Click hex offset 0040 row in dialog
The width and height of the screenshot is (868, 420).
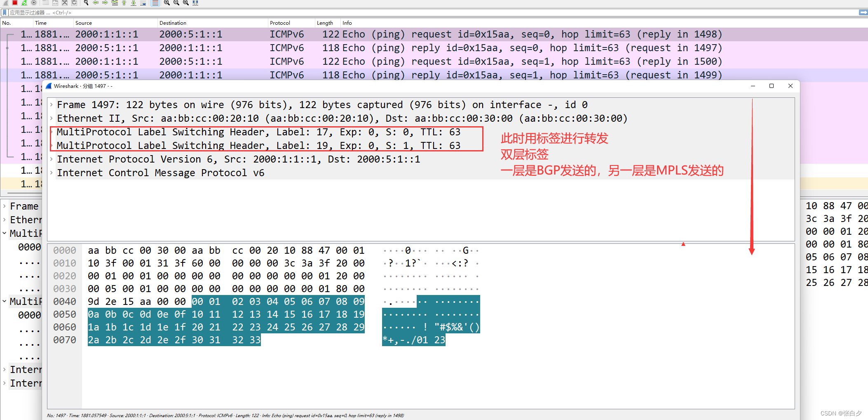pos(65,302)
